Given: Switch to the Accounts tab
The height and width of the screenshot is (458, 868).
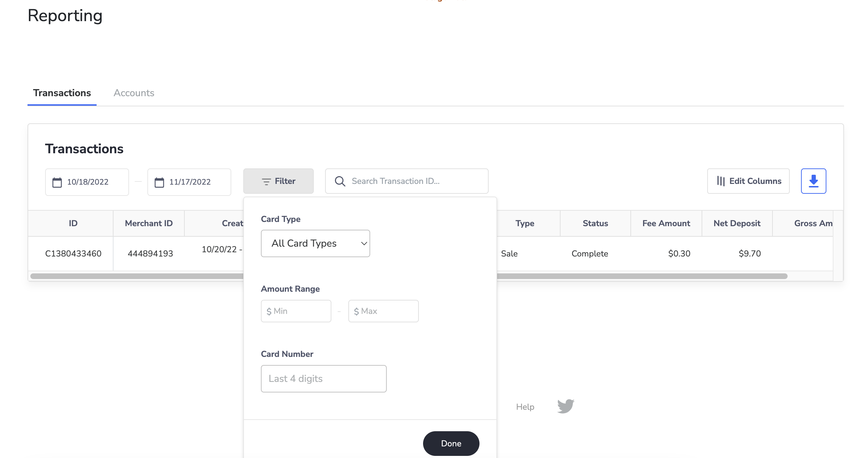Looking at the screenshot, I should 134,93.
